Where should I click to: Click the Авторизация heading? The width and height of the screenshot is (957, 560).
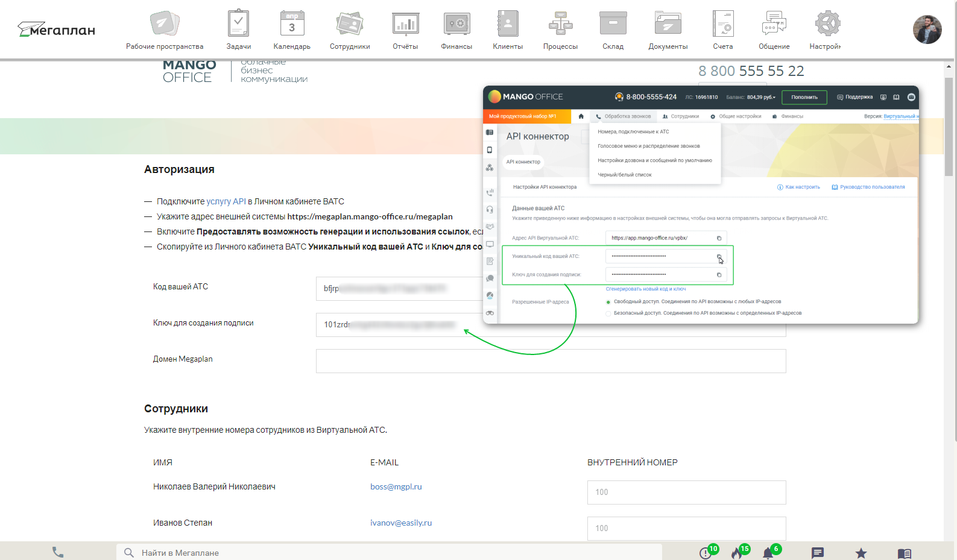point(179,169)
